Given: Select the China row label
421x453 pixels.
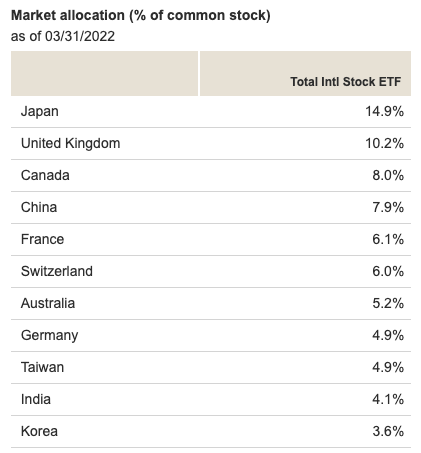Looking at the screenshot, I should pyautogui.click(x=39, y=207).
